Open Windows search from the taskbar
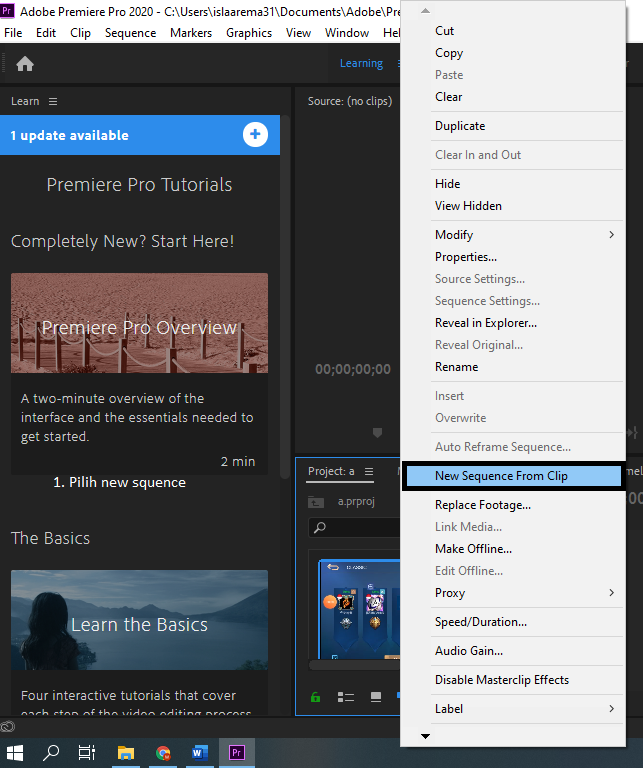643x768 pixels. pyautogui.click(x=50, y=753)
